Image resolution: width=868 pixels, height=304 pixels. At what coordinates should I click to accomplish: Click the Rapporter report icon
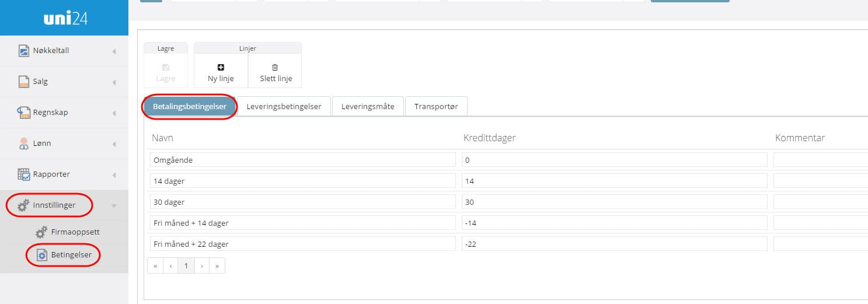coord(24,174)
